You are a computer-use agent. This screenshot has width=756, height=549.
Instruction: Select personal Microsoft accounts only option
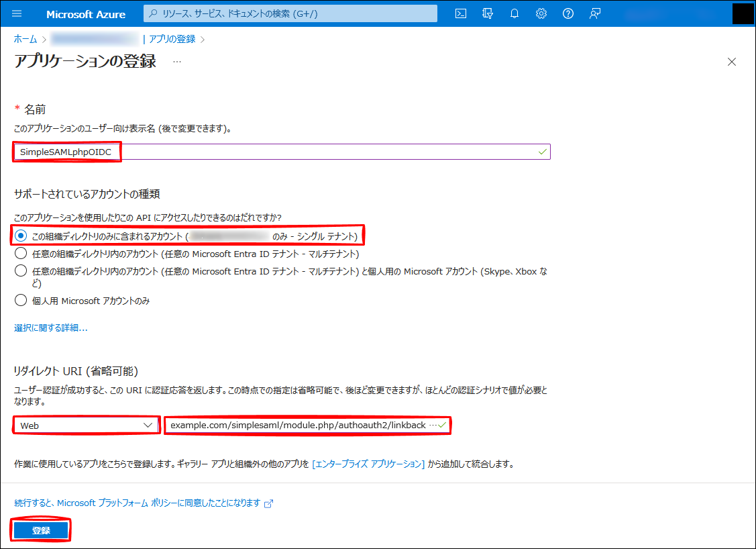(21, 301)
